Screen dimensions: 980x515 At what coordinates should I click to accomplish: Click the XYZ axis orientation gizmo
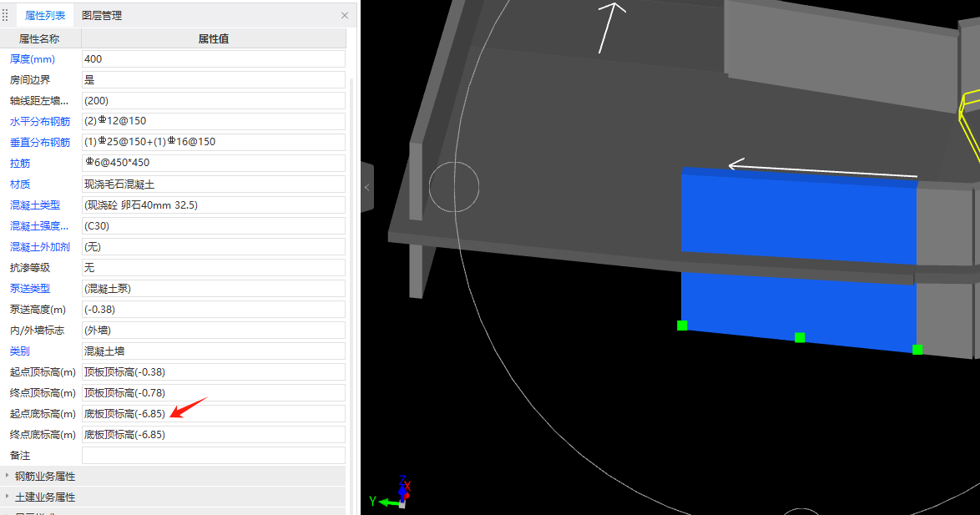pos(391,492)
